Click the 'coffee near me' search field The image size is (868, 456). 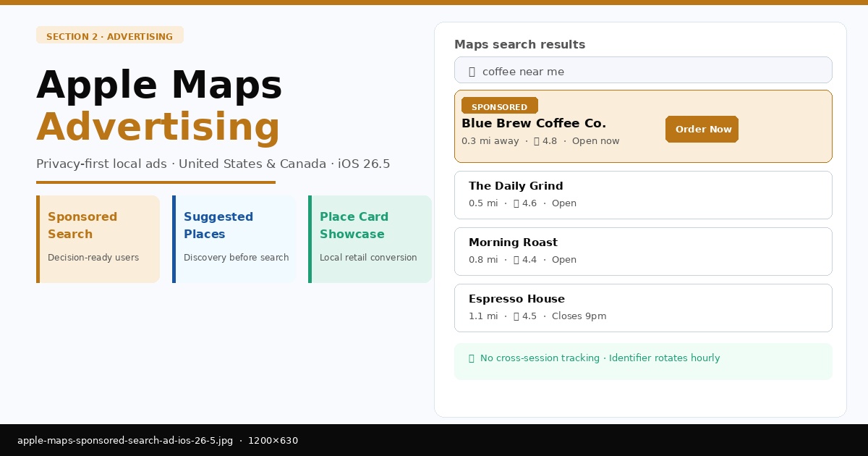[643, 70]
